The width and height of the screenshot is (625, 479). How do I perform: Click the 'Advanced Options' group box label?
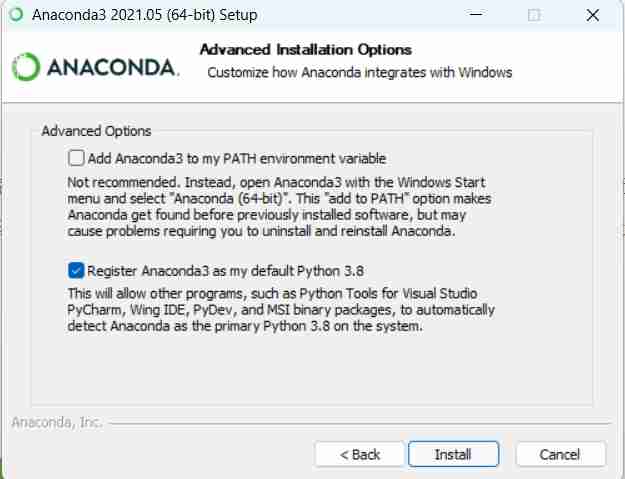click(96, 131)
